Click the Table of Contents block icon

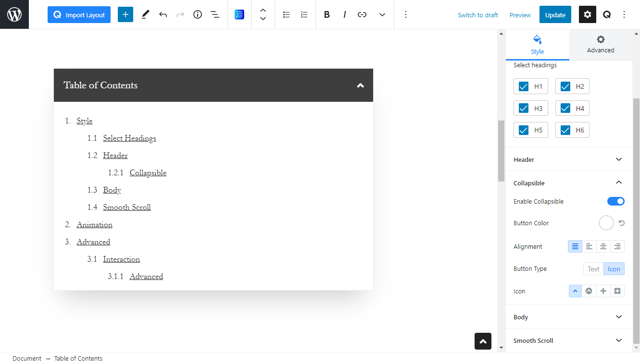coord(239,14)
